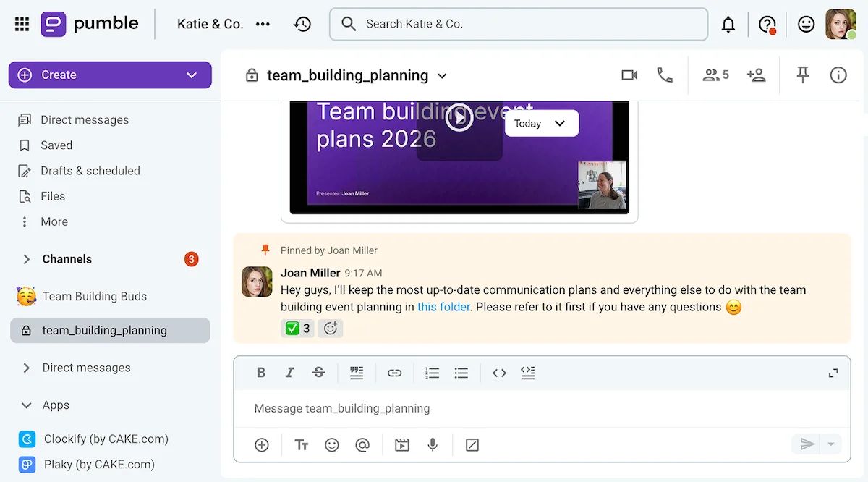
Task: Open the Today date dropdown
Action: pyautogui.click(x=541, y=123)
